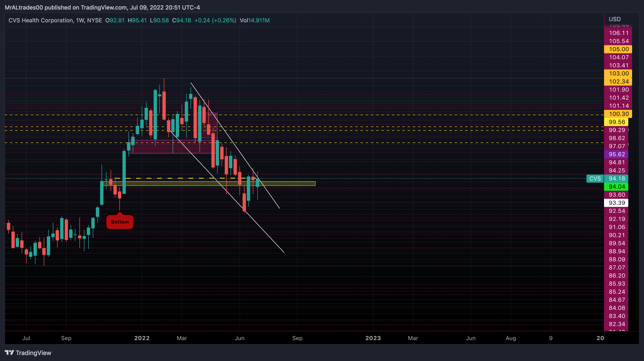The height and width of the screenshot is (361, 644).
Task: Click the 85.24 price label
Action: click(x=616, y=292)
